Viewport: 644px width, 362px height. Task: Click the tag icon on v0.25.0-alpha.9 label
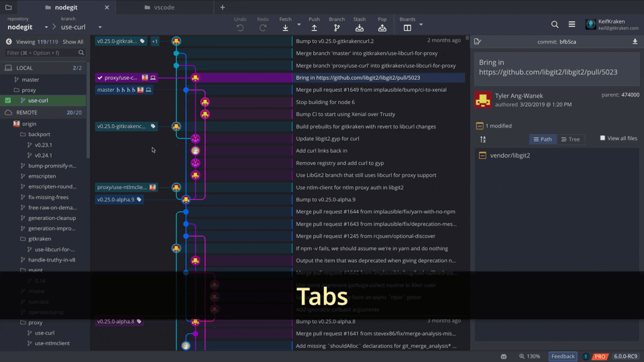pyautogui.click(x=140, y=200)
